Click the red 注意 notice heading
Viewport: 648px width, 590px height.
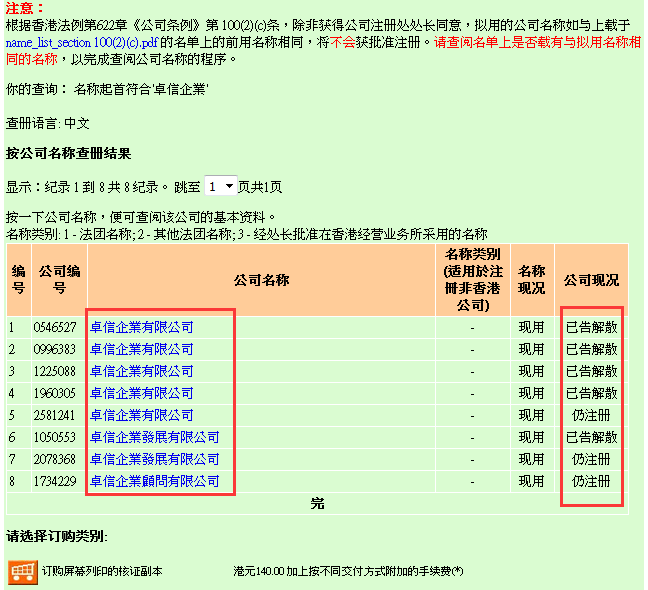[24, 8]
